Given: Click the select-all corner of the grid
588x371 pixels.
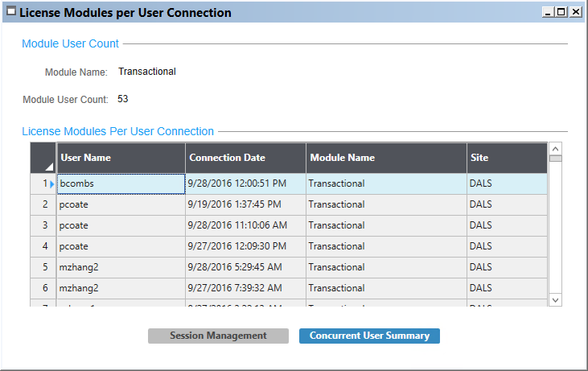Looking at the screenshot, I should tap(43, 158).
